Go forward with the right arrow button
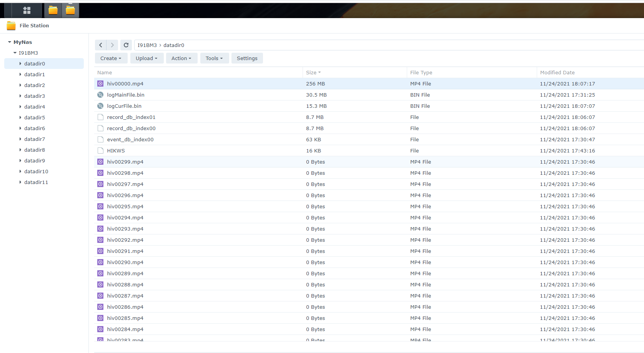The image size is (644, 353). click(x=112, y=45)
